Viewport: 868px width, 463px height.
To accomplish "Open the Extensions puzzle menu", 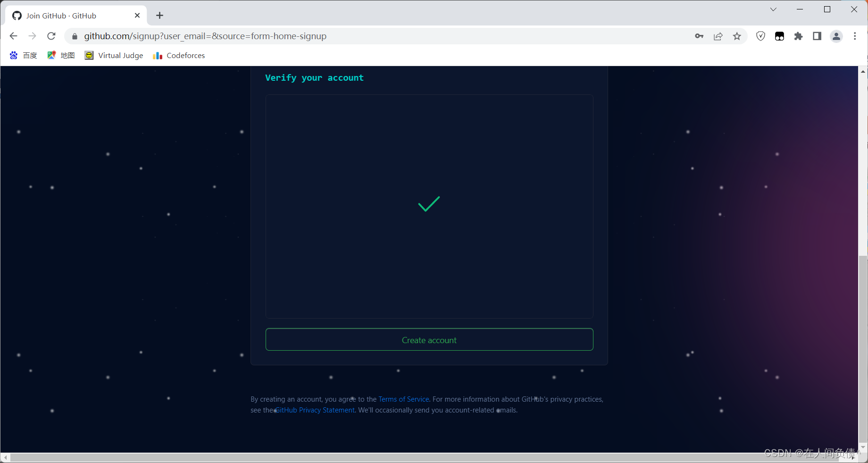I will tap(798, 36).
